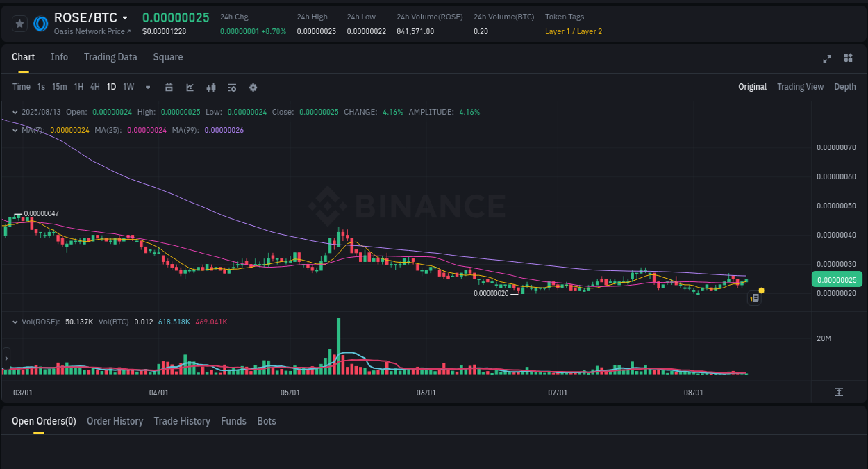This screenshot has width=868, height=469.
Task: Click the grid layout icon near fullscreen
Action: coord(848,58)
